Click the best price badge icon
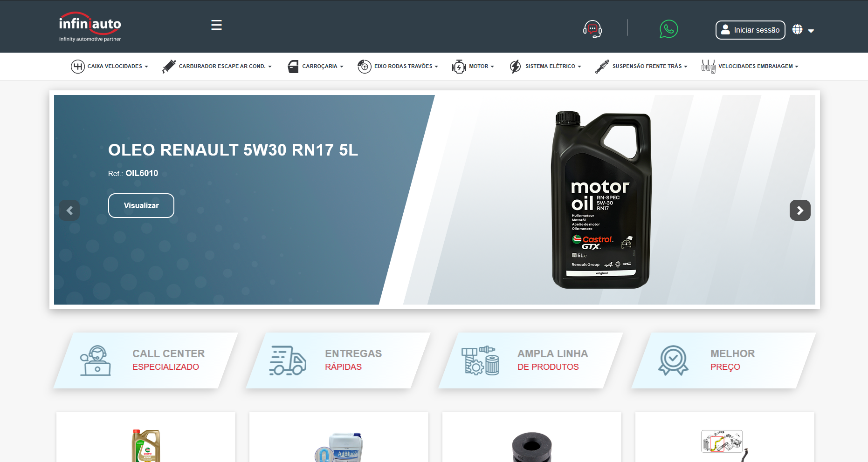The height and width of the screenshot is (462, 868). 673,360
